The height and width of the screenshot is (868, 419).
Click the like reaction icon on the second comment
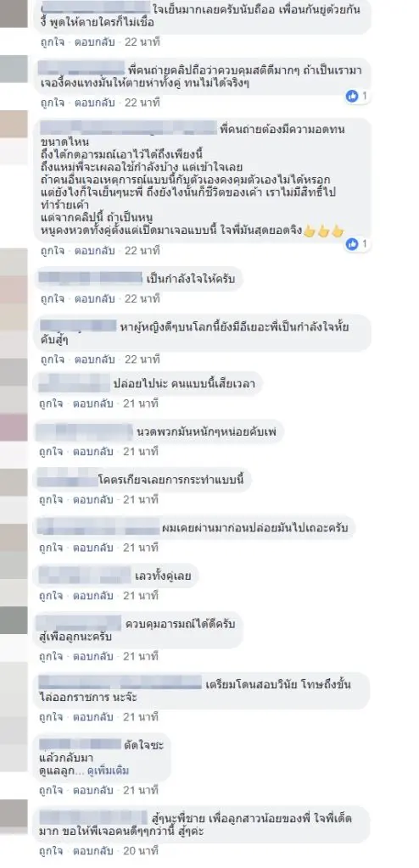click(x=352, y=97)
